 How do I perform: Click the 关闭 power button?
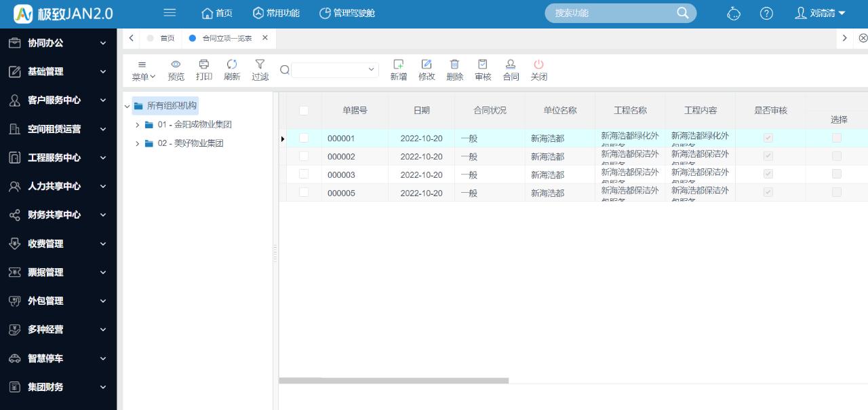pos(539,64)
